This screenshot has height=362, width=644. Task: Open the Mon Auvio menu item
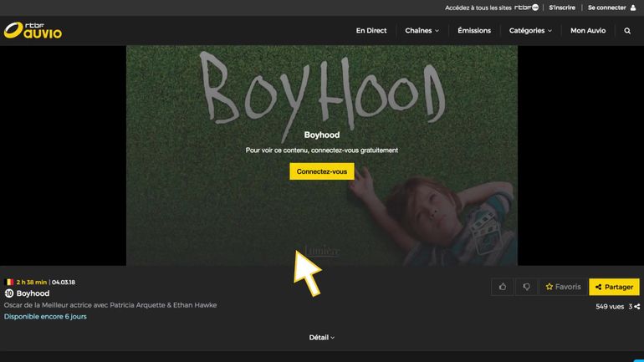click(588, 31)
